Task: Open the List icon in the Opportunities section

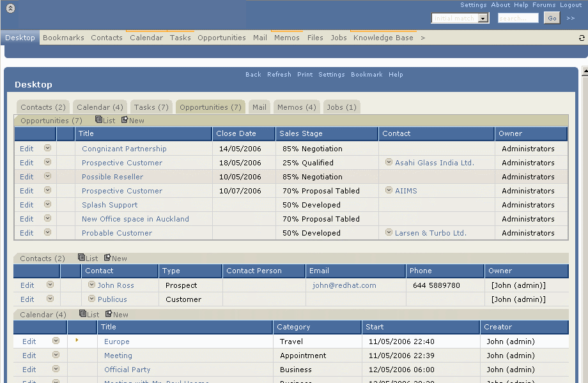Action: tap(98, 119)
